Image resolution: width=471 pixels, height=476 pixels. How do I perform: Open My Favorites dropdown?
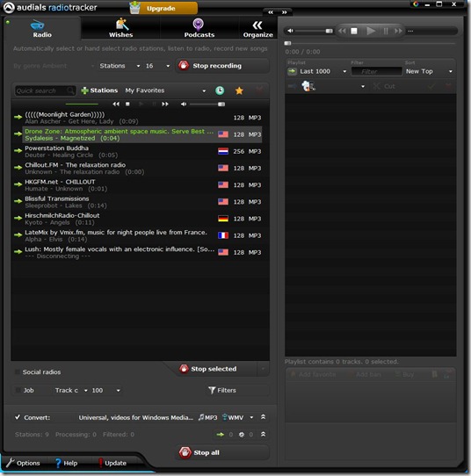[165, 90]
